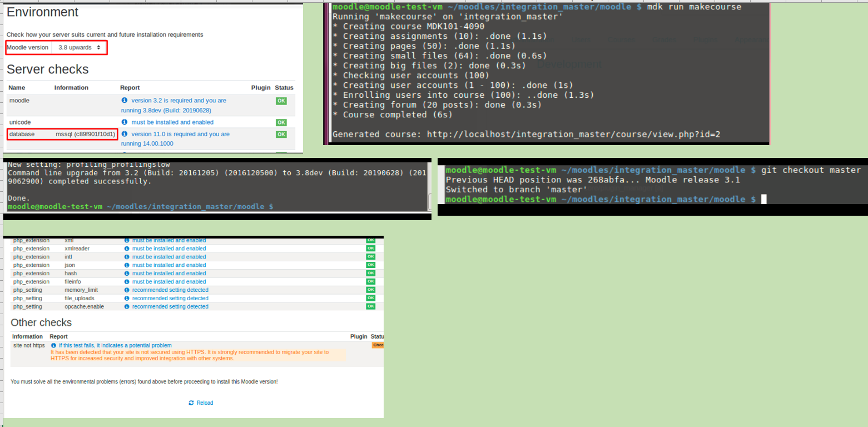This screenshot has height=427, width=868.
Task: Click 'Previous HEAD position was 268abfa' line
Action: 593,180
